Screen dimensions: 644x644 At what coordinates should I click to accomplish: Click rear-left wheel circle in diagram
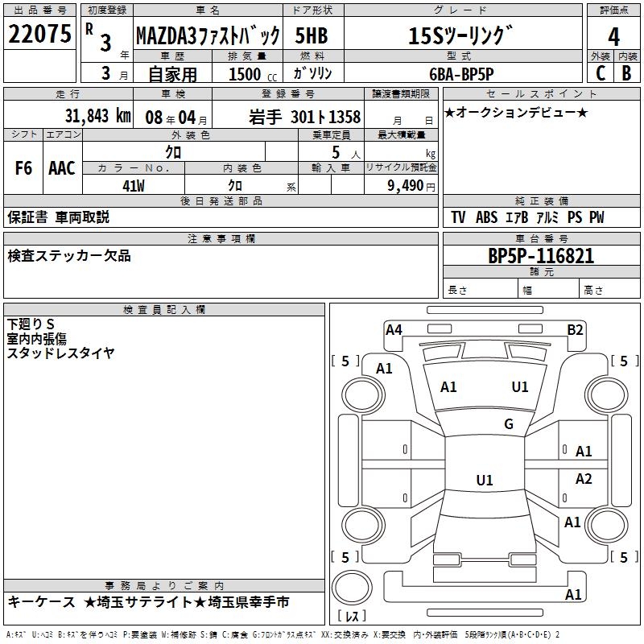click(363, 525)
